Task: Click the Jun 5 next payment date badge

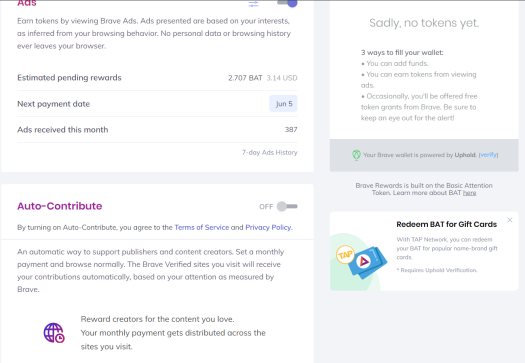Action: click(x=283, y=104)
